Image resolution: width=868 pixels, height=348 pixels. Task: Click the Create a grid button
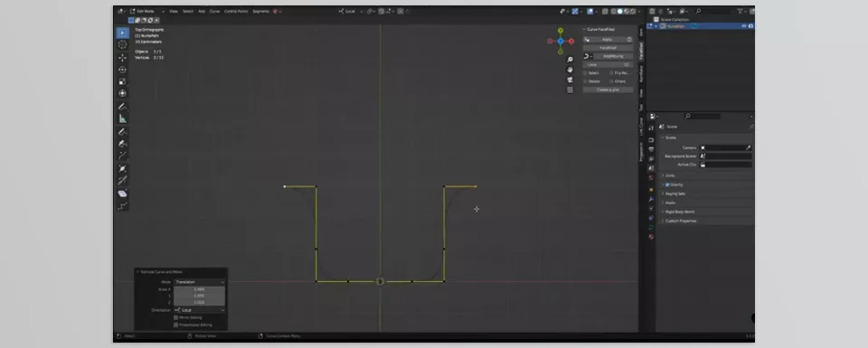[608, 89]
